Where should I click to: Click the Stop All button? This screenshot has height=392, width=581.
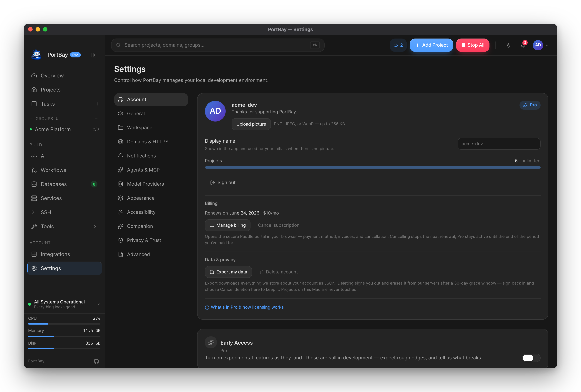472,45
